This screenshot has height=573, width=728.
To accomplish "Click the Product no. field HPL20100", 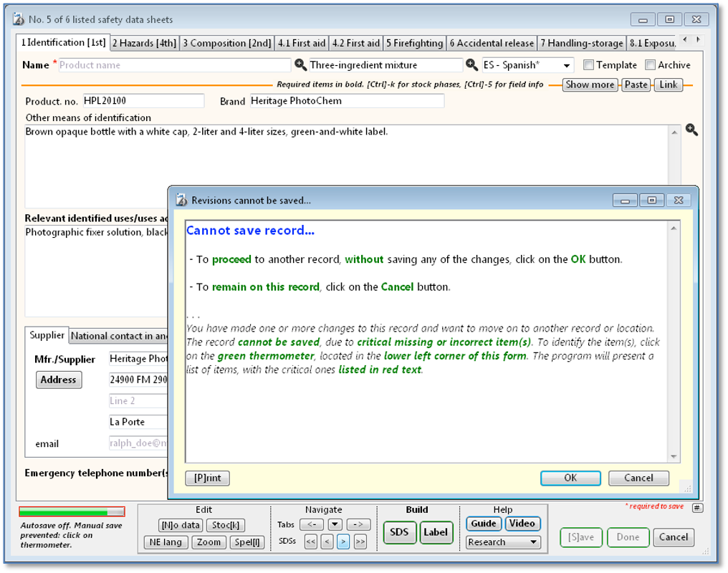I will coord(143,101).
